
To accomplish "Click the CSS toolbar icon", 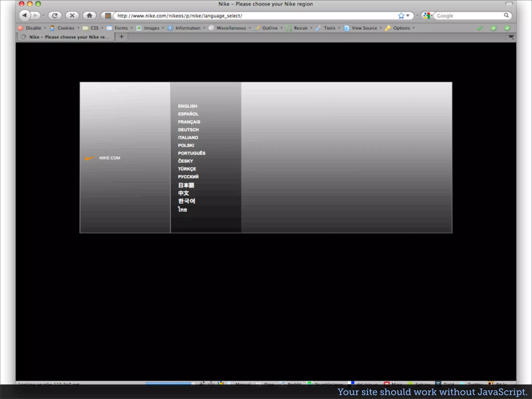I will pos(85,28).
